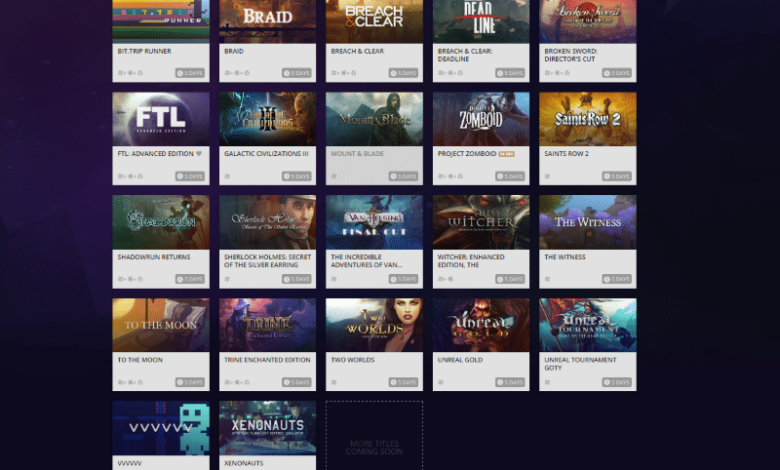Click the 'WITCHER: ENHANCED EDITION, THE' title
This screenshot has width=780, height=470.
(471, 261)
